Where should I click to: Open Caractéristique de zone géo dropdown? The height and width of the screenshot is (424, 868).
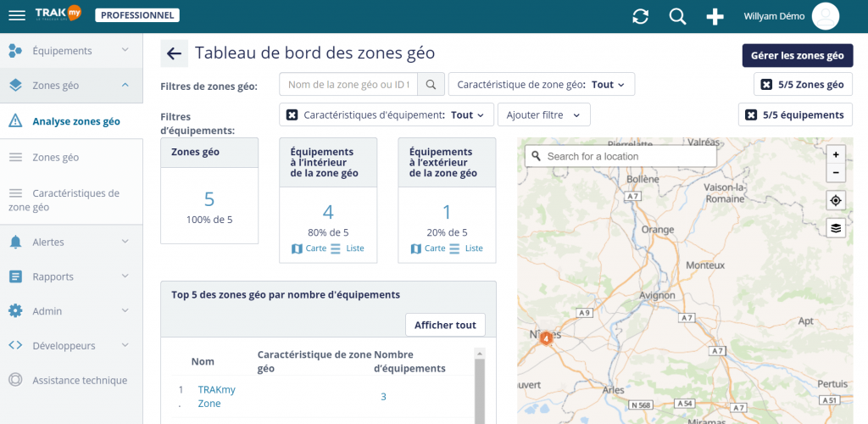pyautogui.click(x=542, y=85)
